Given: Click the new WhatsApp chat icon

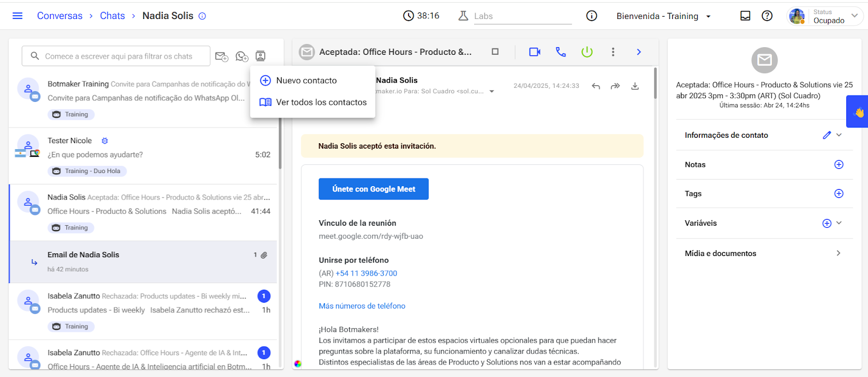Looking at the screenshot, I should (x=242, y=56).
